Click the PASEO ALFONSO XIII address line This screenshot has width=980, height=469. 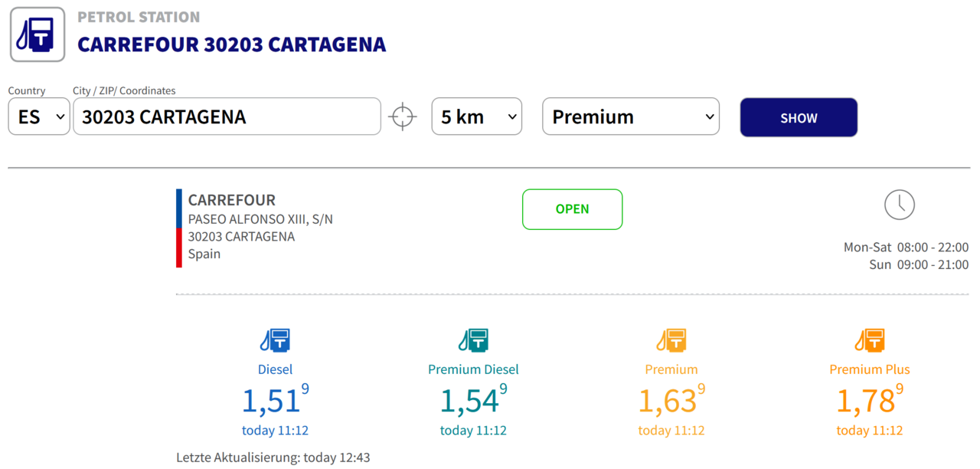pyautogui.click(x=260, y=219)
